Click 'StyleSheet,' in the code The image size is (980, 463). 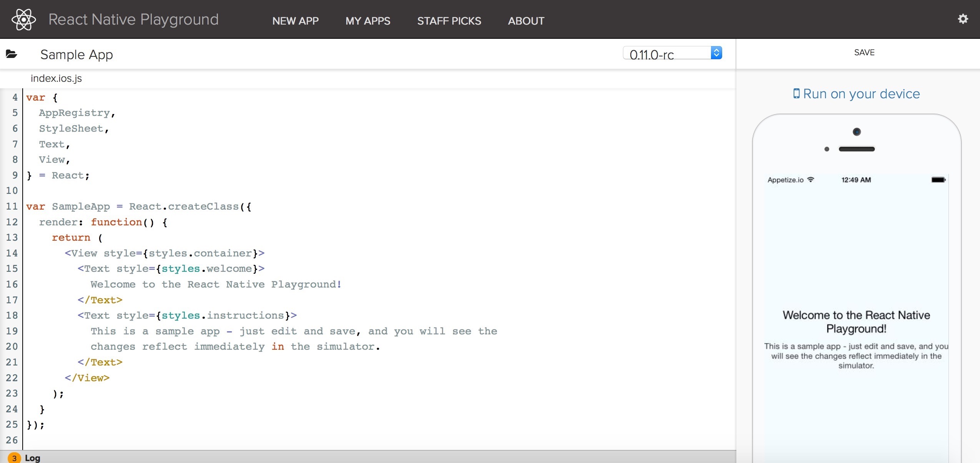[x=74, y=129]
